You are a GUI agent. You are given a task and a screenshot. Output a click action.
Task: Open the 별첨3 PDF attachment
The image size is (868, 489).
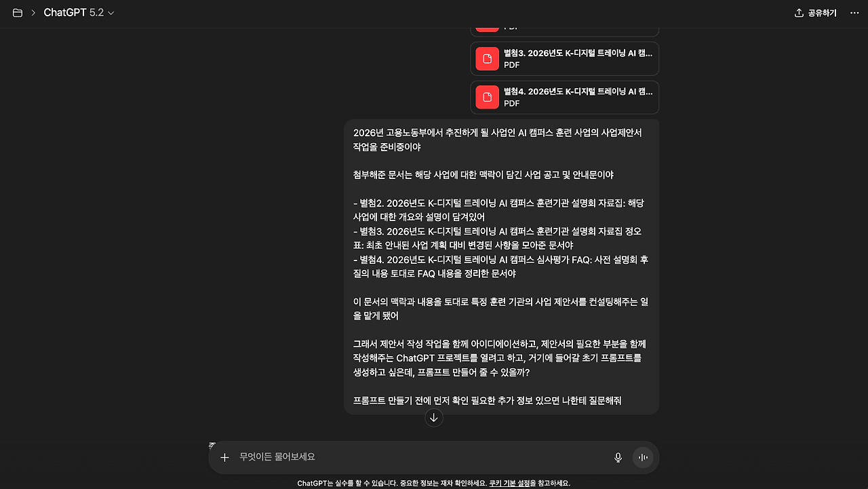pos(564,59)
